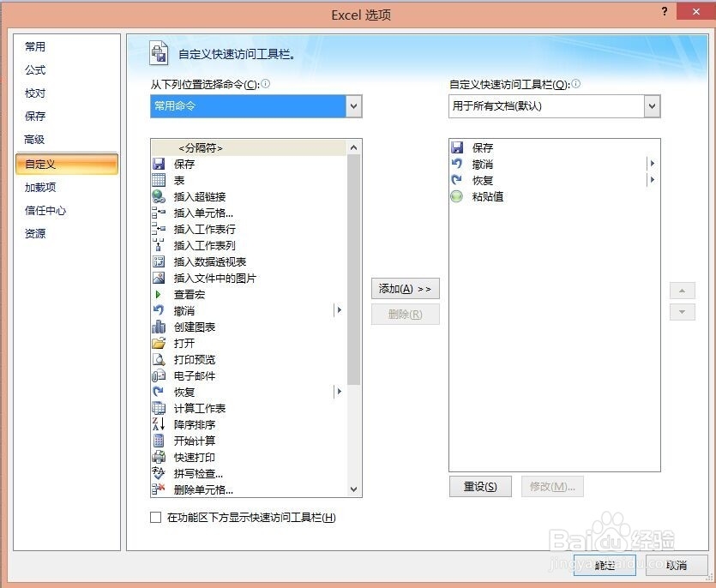Click the 撤消 undo icon in command list
Screen dimensions: 716x588
point(159,310)
